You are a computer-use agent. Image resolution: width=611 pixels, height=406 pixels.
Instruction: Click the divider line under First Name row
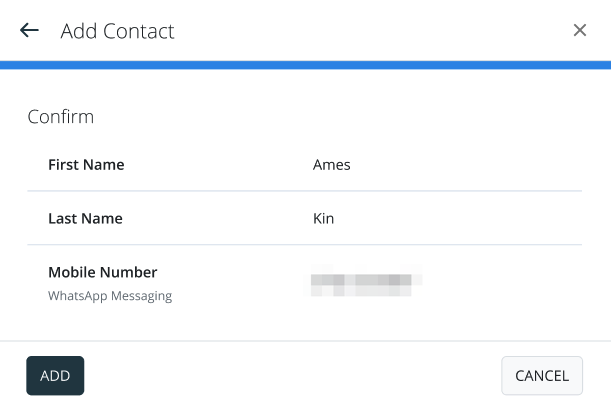(305, 191)
